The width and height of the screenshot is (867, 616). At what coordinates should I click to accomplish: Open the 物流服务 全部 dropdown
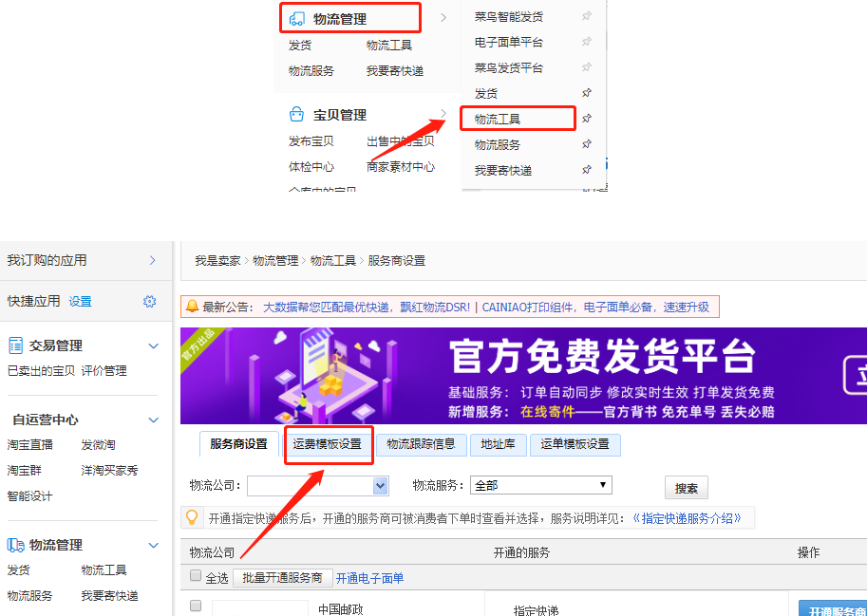pyautogui.click(x=540, y=485)
